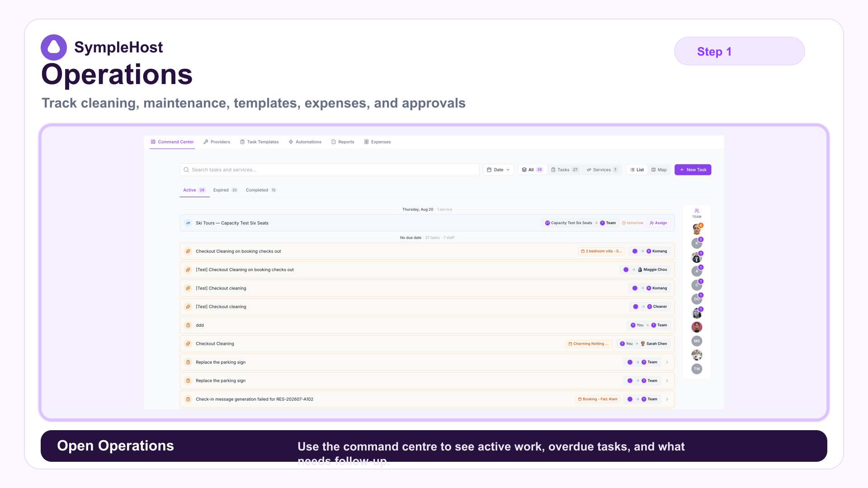Viewport: 868px width, 488px height.
Task: Click the clock icon next to 'tomorrow'
Action: pyautogui.click(x=624, y=223)
